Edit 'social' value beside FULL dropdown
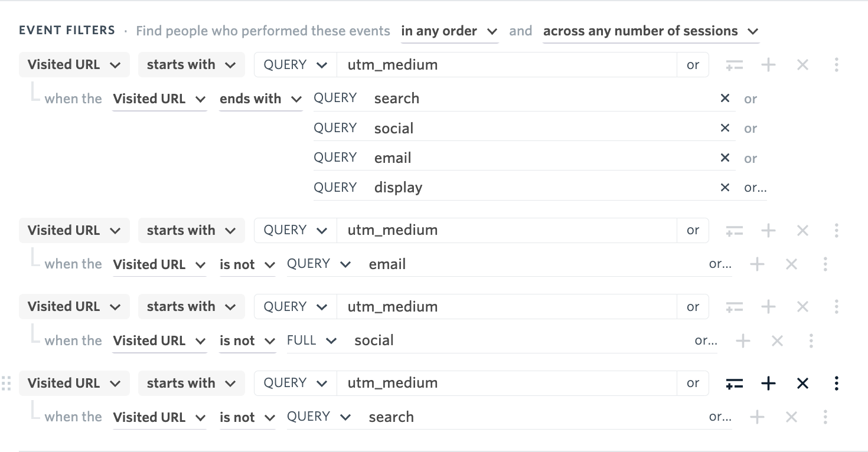 coord(520,340)
